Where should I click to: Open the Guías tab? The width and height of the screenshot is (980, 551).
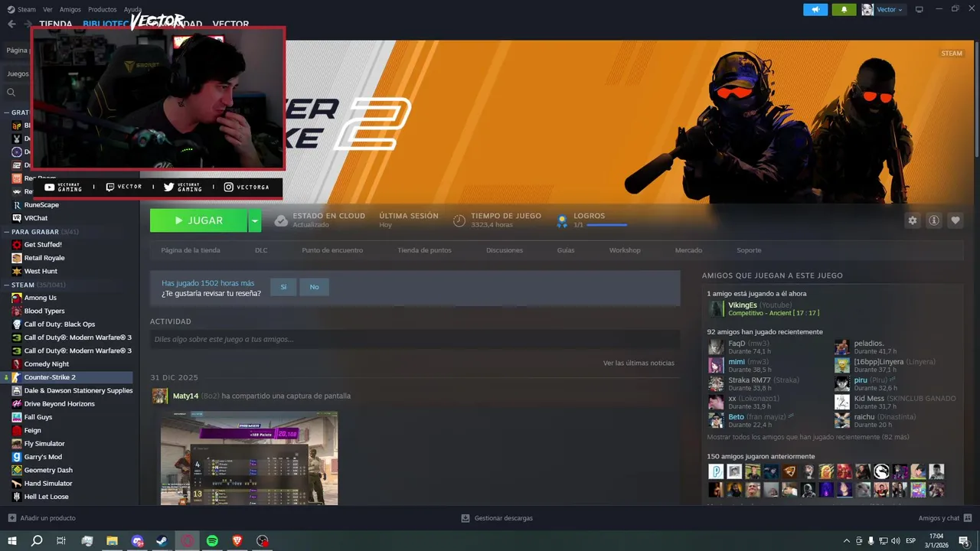click(x=566, y=250)
